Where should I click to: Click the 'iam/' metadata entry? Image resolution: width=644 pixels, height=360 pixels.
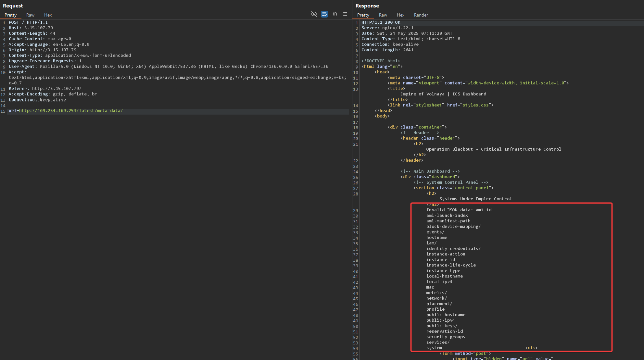click(432, 243)
